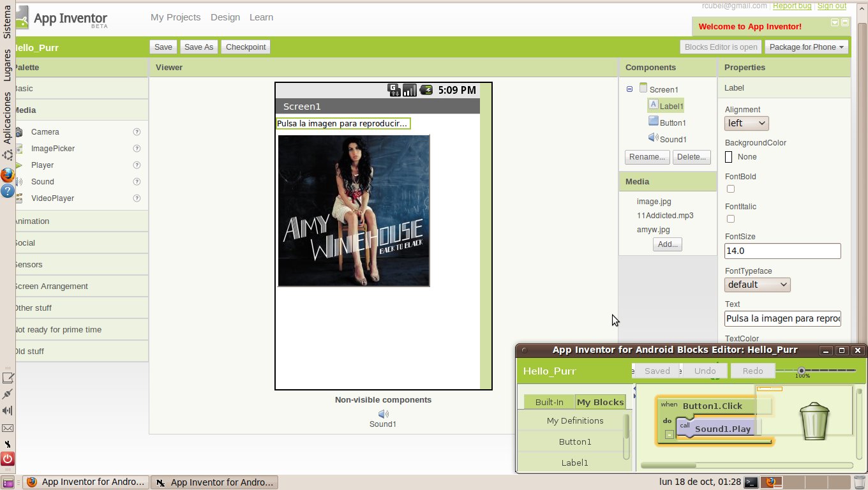Viewport: 868px width, 490px height.
Task: Collapse the do-section of Button1.Click block
Action: click(x=669, y=434)
